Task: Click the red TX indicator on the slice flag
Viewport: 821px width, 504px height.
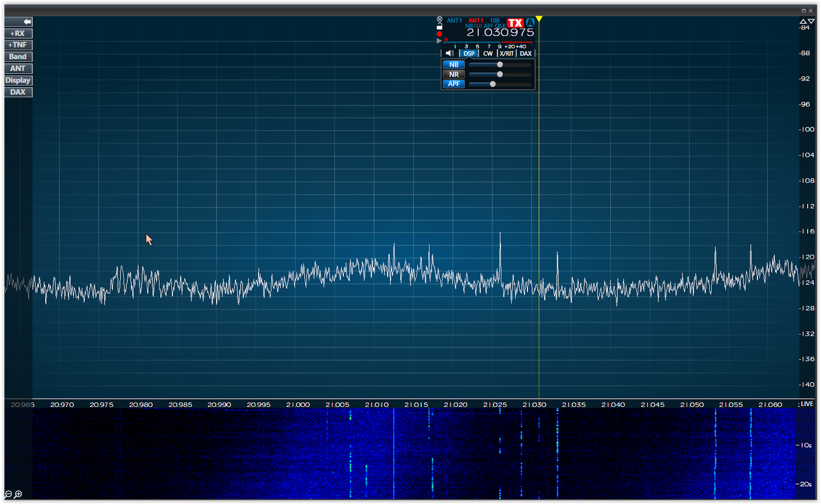Action: click(x=515, y=22)
